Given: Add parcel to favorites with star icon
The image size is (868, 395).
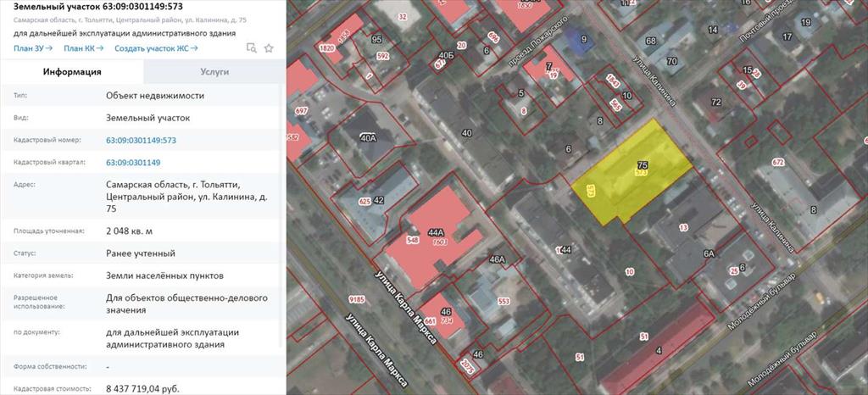Looking at the screenshot, I should coord(269,48).
